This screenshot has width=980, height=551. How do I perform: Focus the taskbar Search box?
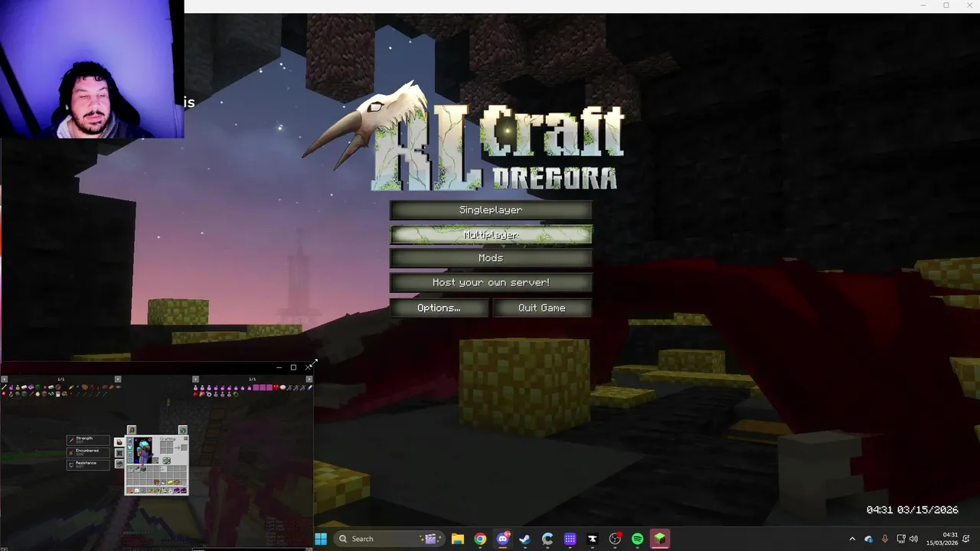387,539
